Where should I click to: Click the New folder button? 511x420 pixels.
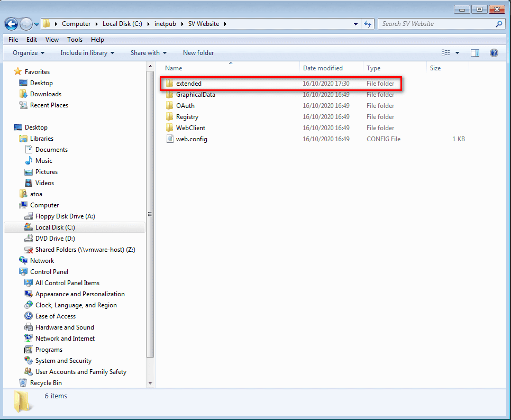coord(198,53)
